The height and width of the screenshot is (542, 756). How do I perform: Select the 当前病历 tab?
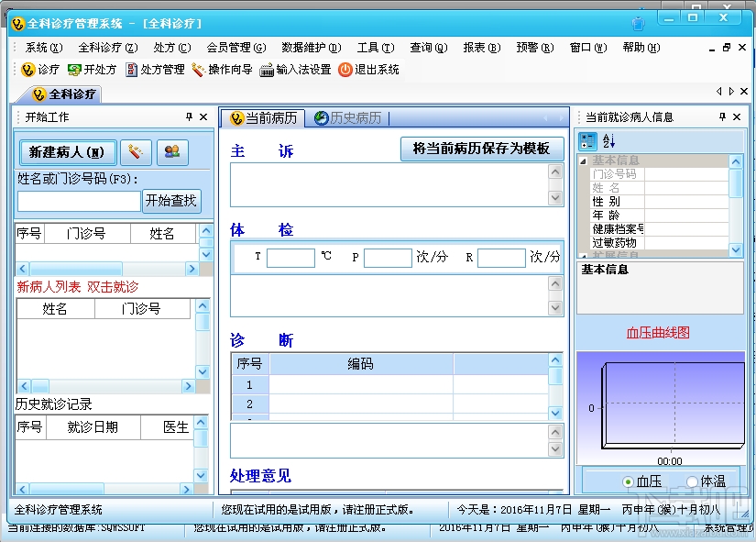pos(263,117)
